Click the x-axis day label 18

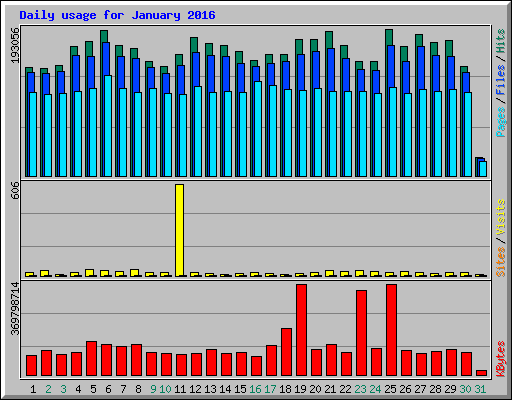click(285, 389)
